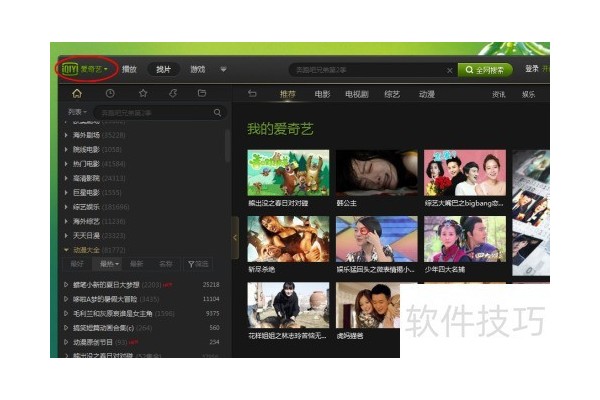Click 少年四大名捕 title link
This screenshot has width=600, height=400.
point(445,269)
